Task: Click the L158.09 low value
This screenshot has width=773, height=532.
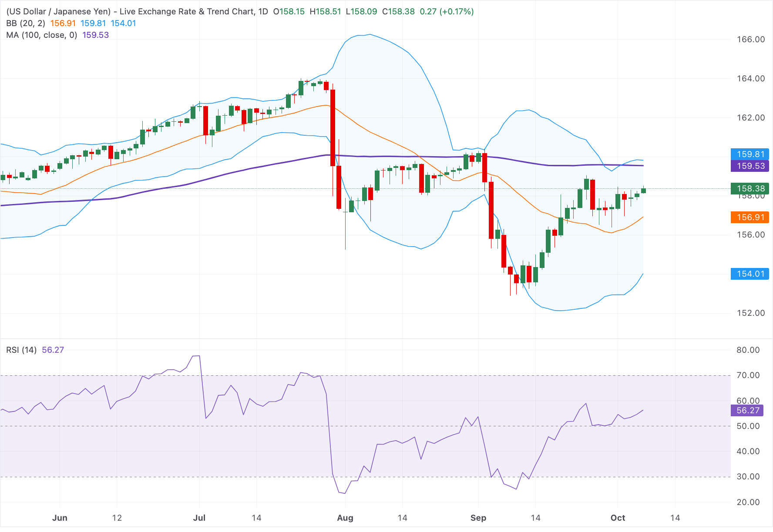Action: coord(361,11)
